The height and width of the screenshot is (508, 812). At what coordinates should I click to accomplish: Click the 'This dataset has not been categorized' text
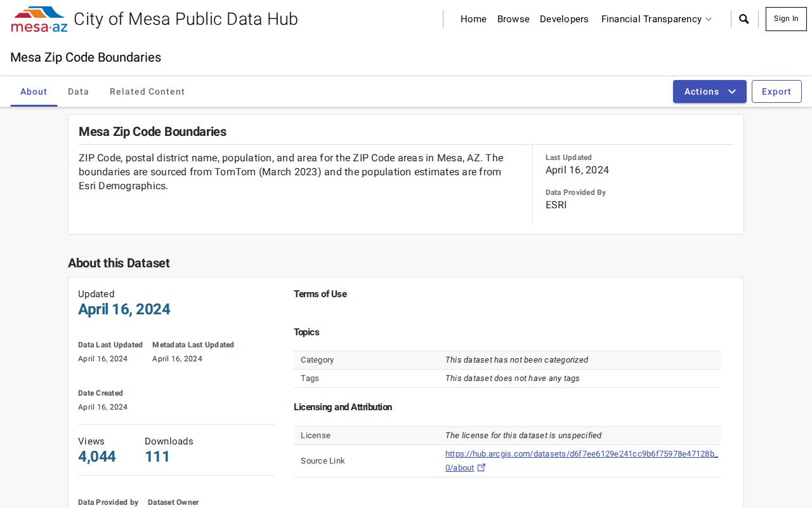tap(516, 360)
